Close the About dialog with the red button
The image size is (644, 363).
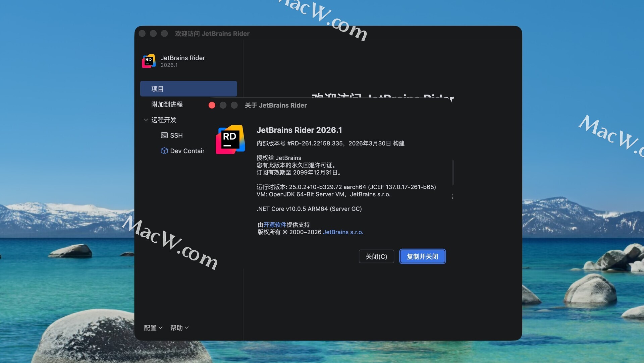tap(212, 105)
